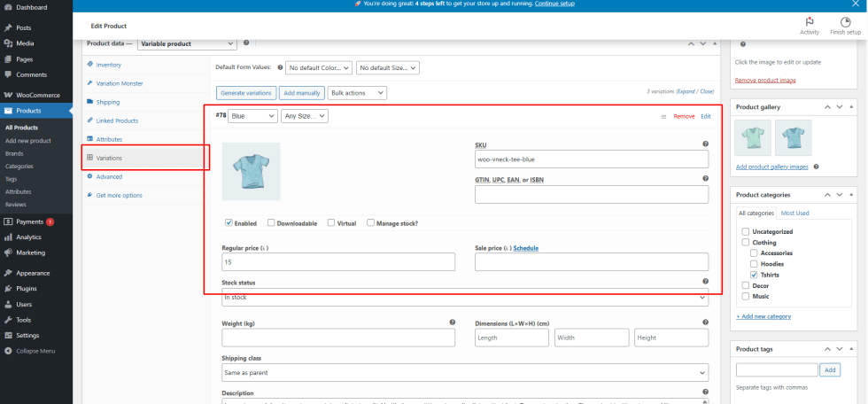Switch to the Most Used categories tab

[x=794, y=213]
